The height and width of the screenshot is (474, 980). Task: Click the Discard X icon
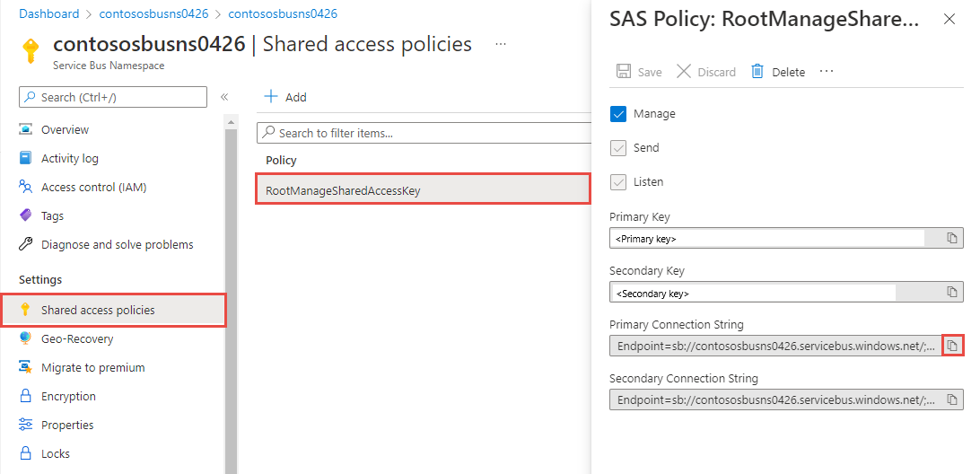click(x=684, y=72)
